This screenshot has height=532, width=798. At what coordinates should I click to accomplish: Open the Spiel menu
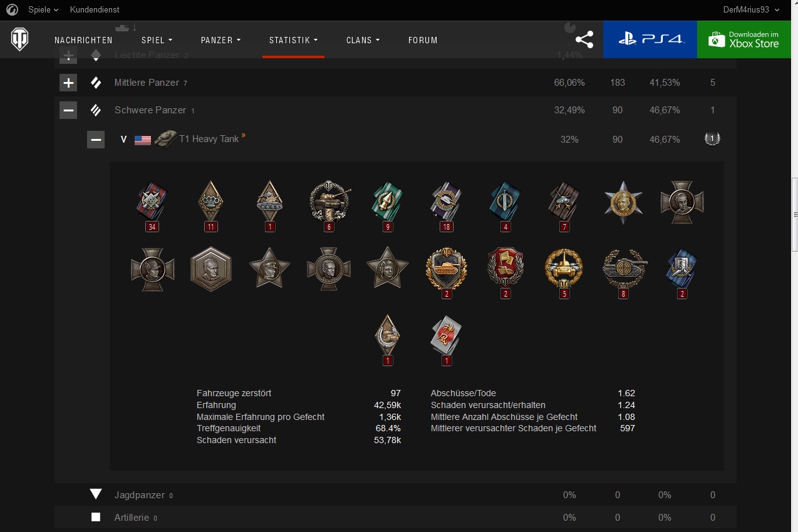[x=157, y=40]
